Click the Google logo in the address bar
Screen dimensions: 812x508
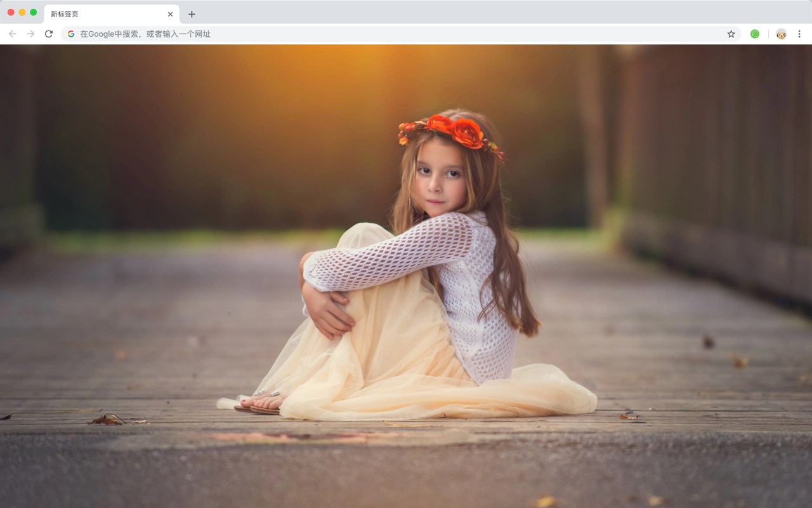(71, 34)
